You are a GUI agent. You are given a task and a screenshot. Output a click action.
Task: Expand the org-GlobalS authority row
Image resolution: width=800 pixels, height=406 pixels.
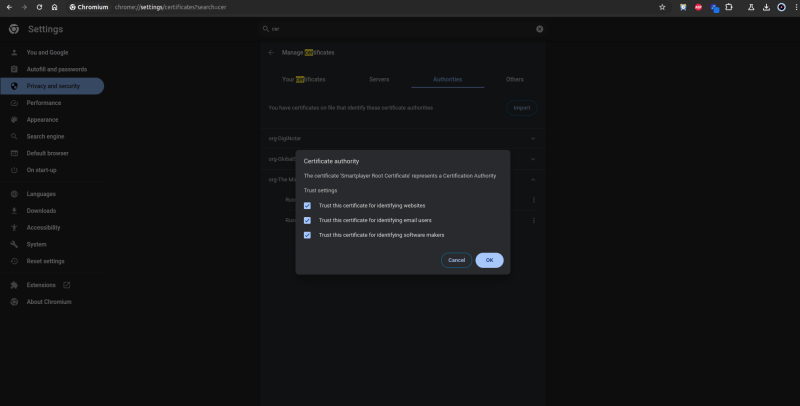pos(533,159)
